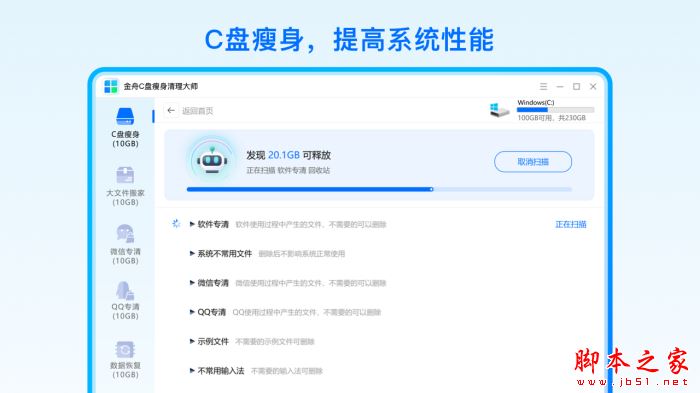Open the C盘瘦身 sidebar tool
Screen dimensions: 700x393
coord(125,127)
